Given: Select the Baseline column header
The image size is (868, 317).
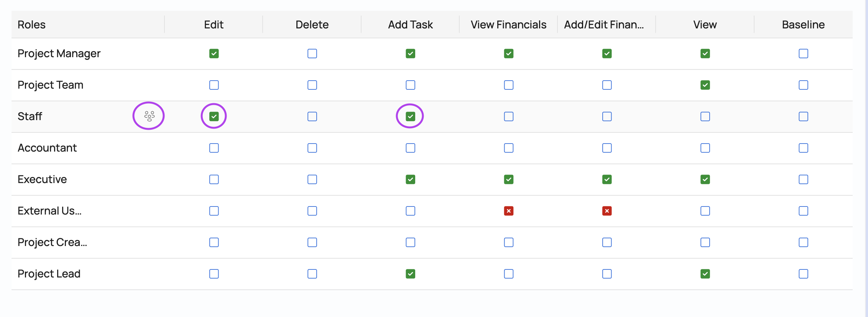Looking at the screenshot, I should point(803,25).
